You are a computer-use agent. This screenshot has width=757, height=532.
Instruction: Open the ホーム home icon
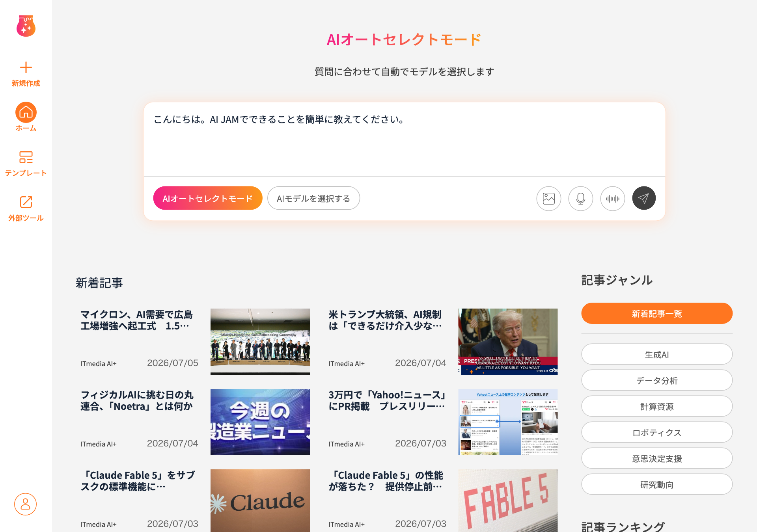(26, 112)
